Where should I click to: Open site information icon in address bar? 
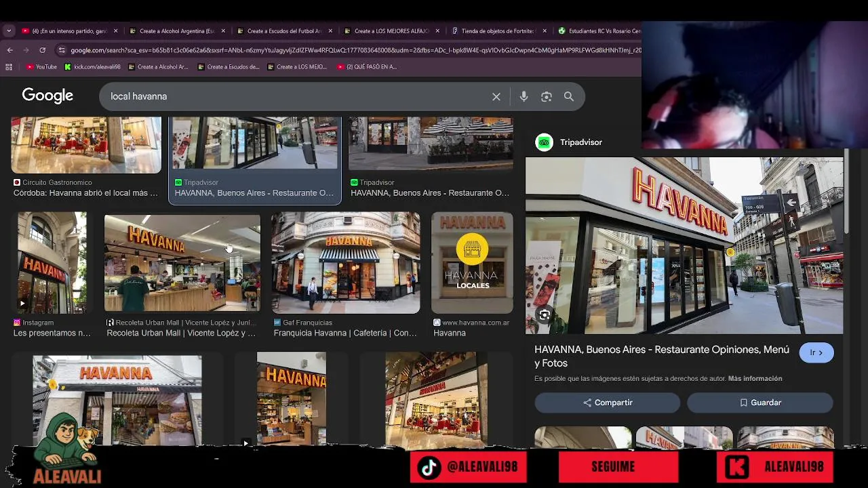click(62, 50)
